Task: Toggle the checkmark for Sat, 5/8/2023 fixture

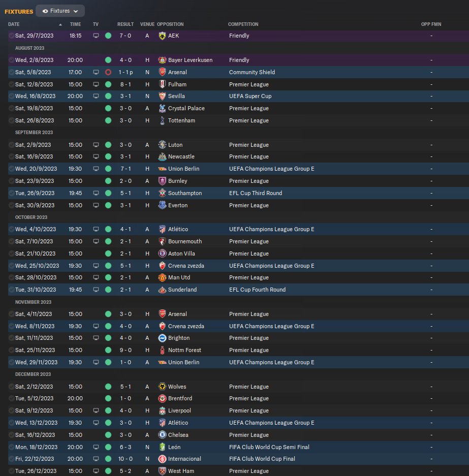Action: pyautogui.click(x=11, y=72)
